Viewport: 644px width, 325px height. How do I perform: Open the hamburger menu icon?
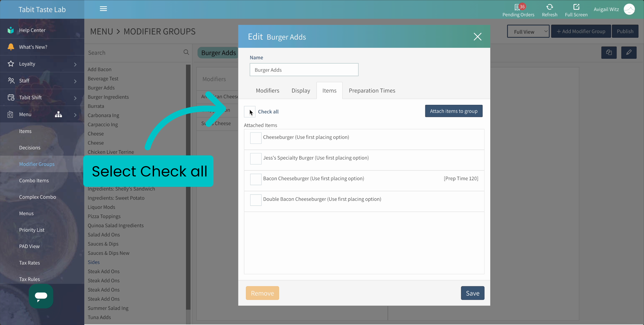coord(103,9)
